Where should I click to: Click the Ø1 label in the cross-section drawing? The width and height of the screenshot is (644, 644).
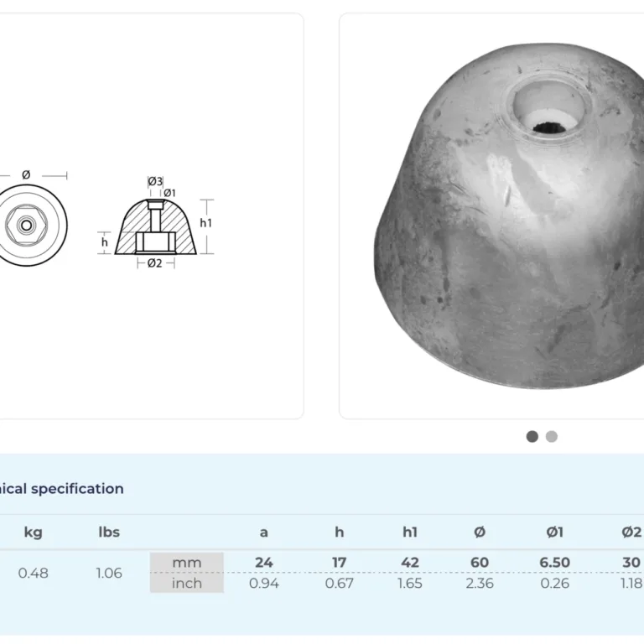click(x=169, y=194)
